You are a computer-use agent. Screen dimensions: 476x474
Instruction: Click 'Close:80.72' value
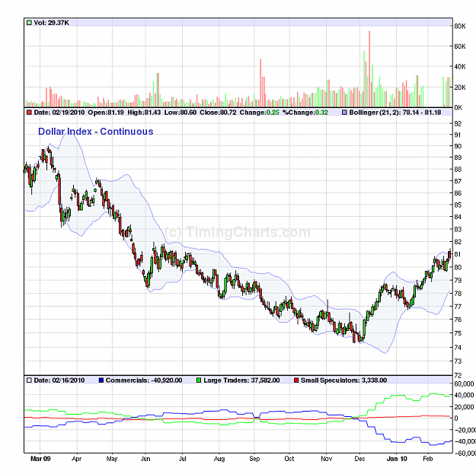click(218, 113)
